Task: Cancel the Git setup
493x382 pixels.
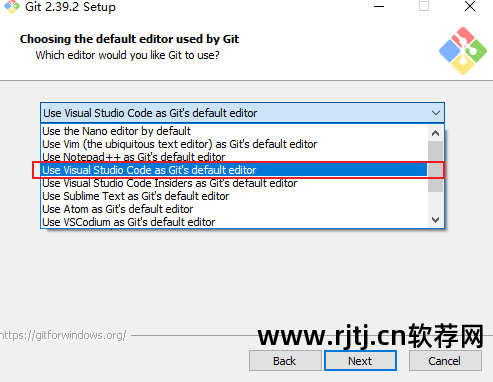Action: pyautogui.click(x=445, y=361)
